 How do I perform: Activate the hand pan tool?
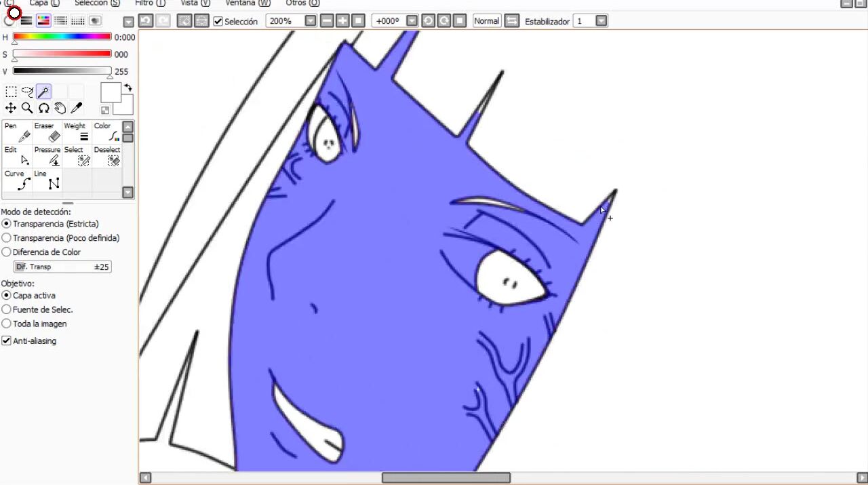tap(60, 109)
